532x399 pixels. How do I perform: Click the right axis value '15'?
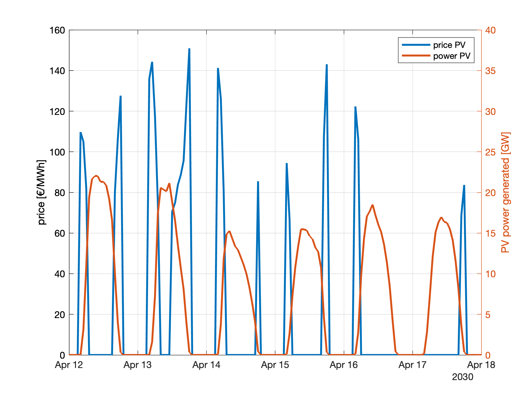click(x=490, y=233)
